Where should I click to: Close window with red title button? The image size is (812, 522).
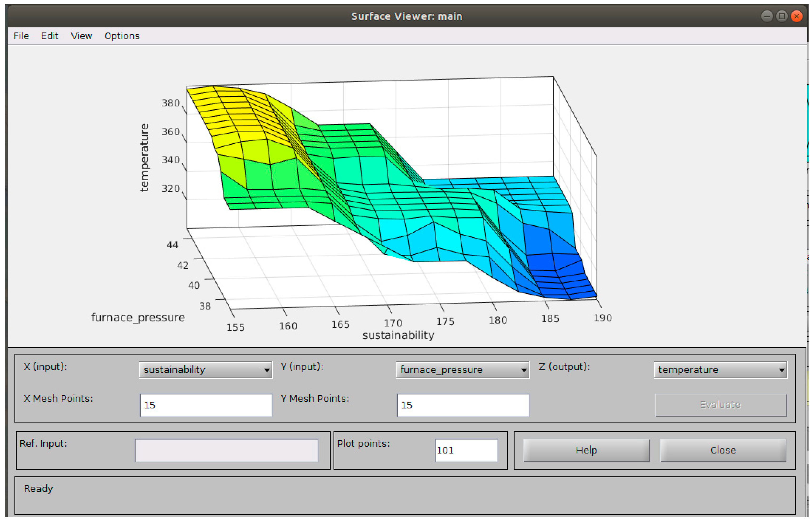point(797,16)
